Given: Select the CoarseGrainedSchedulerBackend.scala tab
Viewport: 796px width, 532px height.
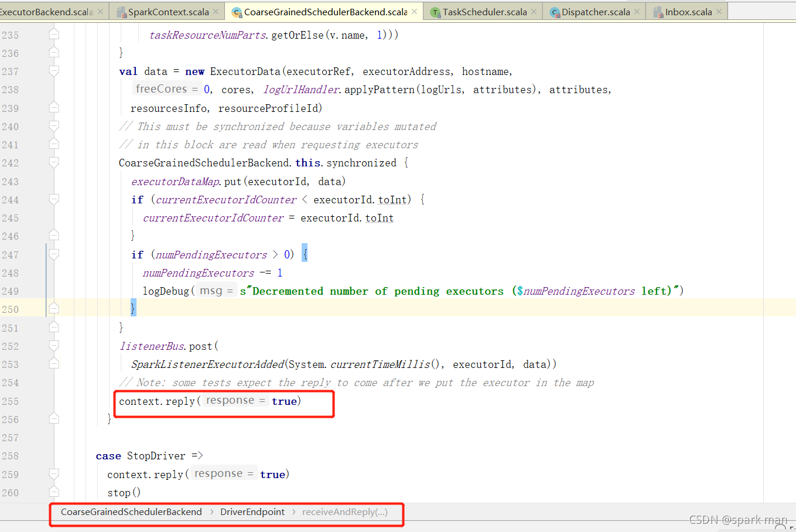Looking at the screenshot, I should pyautogui.click(x=326, y=12).
